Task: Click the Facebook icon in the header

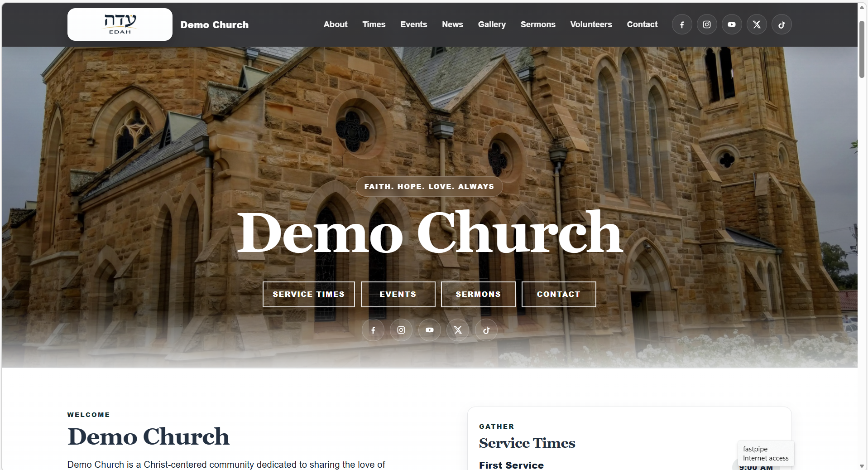Action: [681, 24]
